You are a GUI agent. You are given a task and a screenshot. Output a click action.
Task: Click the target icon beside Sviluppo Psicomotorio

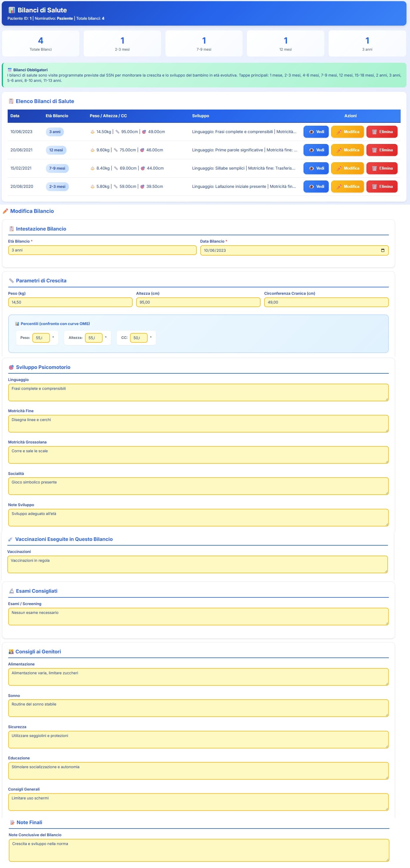point(11,367)
